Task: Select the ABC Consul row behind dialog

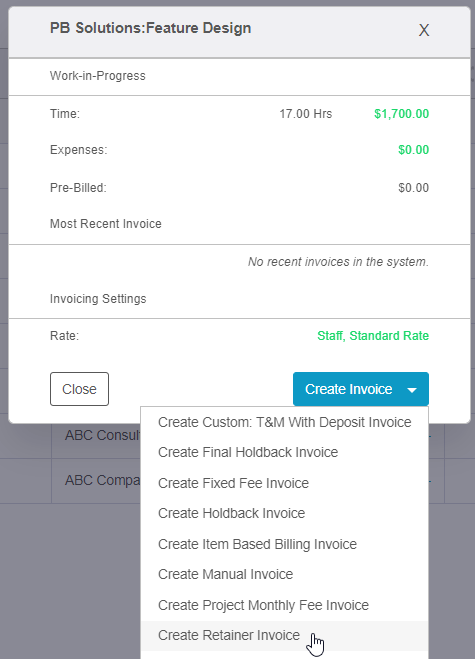Action: [103, 435]
